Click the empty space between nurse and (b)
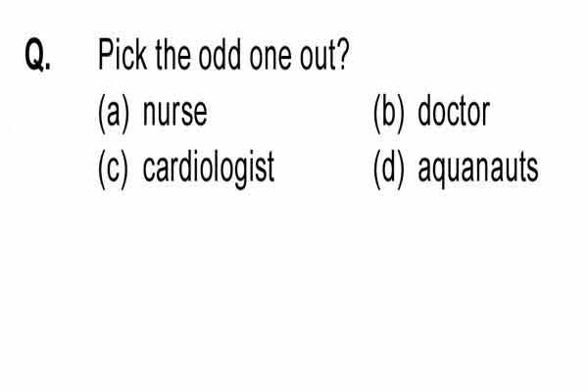 point(290,113)
